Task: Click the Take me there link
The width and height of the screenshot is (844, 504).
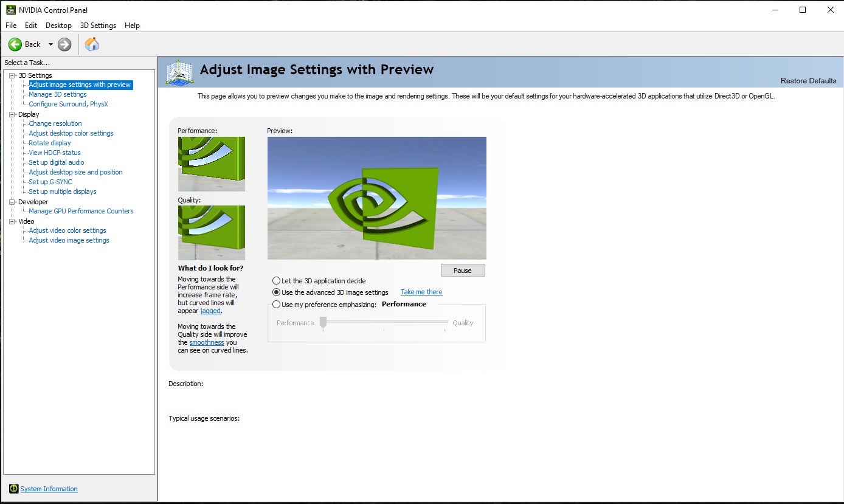Action: coord(421,292)
